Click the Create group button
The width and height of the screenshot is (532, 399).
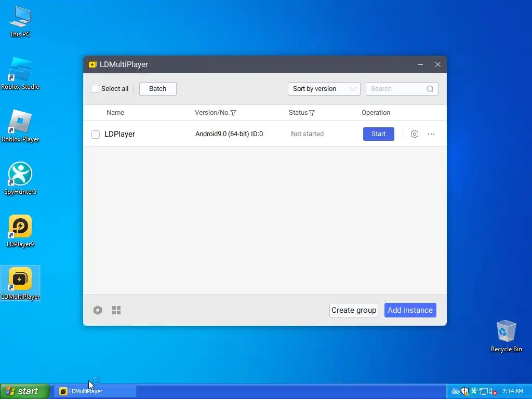pos(353,310)
